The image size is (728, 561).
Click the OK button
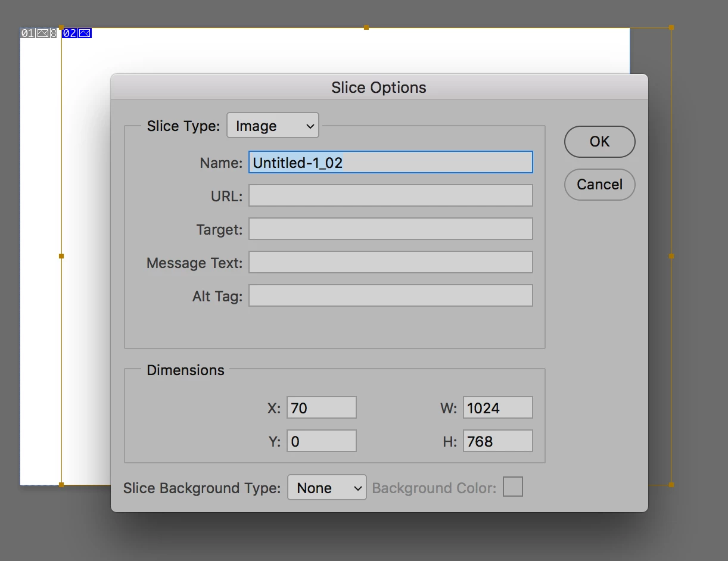[599, 142]
